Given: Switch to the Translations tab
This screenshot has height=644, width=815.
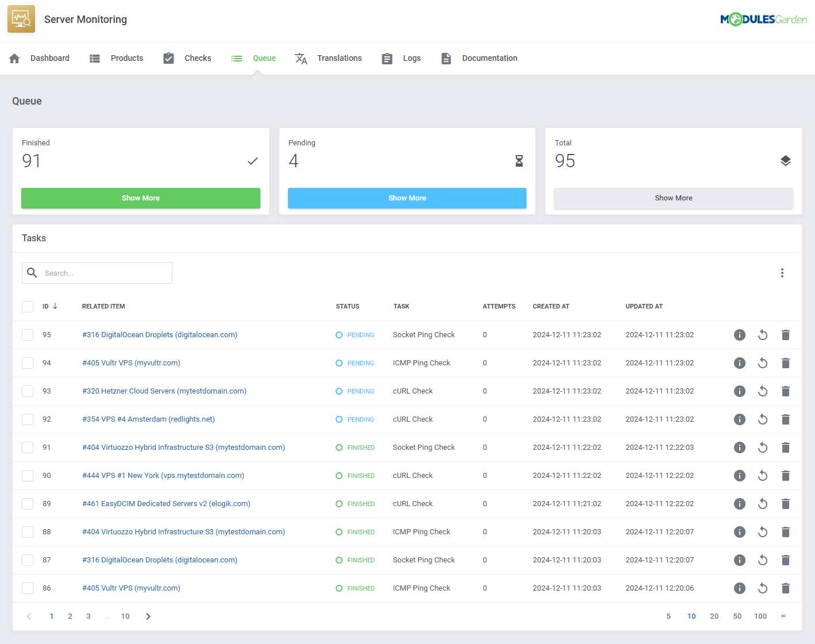Looking at the screenshot, I should point(339,58).
